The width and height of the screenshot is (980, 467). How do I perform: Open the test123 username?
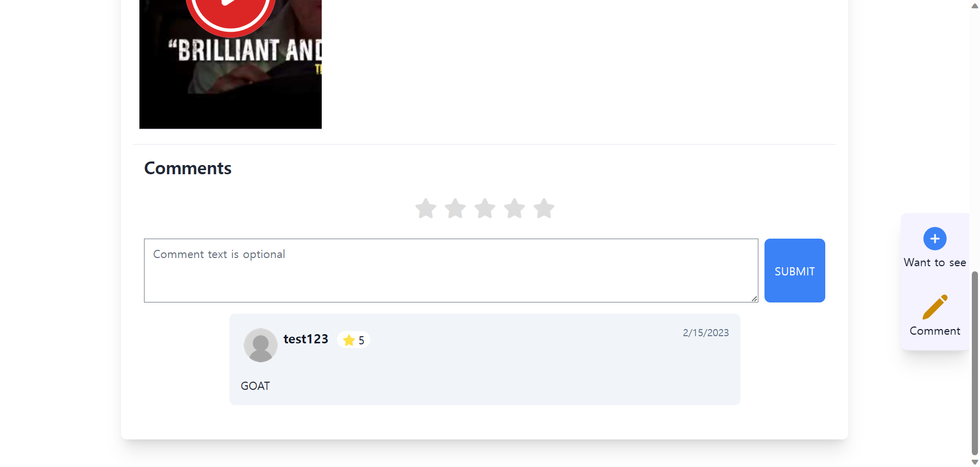point(306,339)
